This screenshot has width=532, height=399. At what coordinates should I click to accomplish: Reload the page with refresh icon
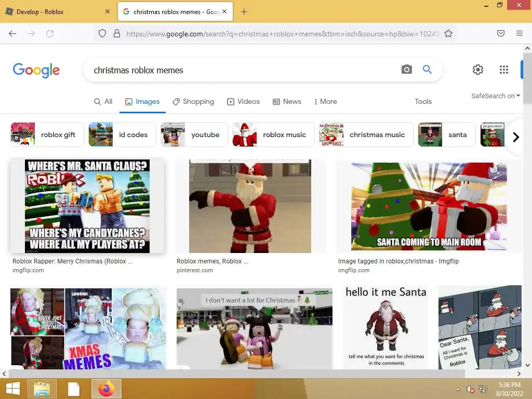(50, 34)
